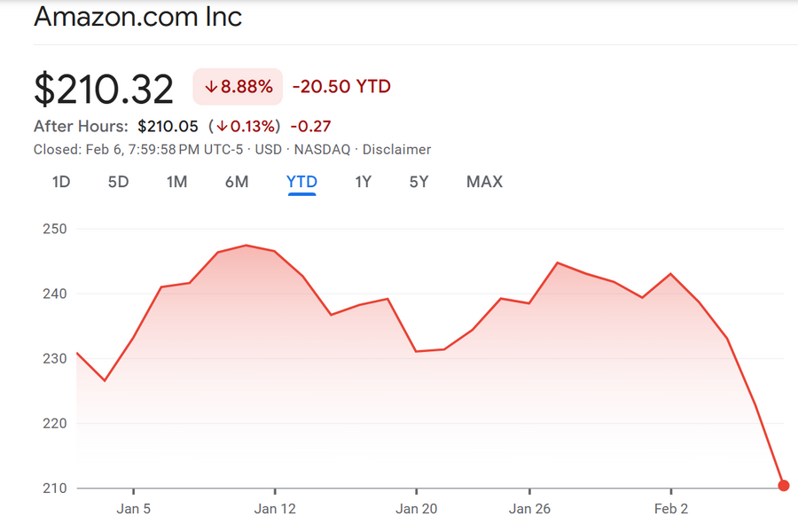798x532 pixels.
Task: Click the After Hours $210.05 price
Action: click(x=168, y=126)
